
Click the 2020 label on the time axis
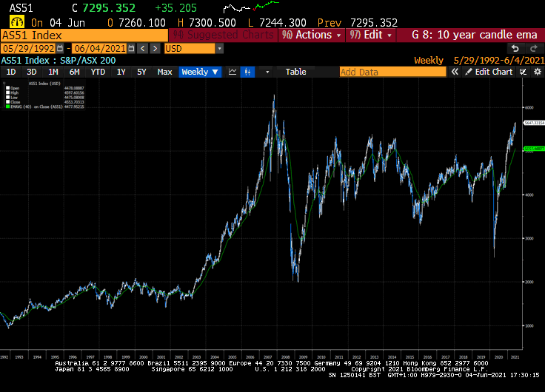(x=498, y=357)
